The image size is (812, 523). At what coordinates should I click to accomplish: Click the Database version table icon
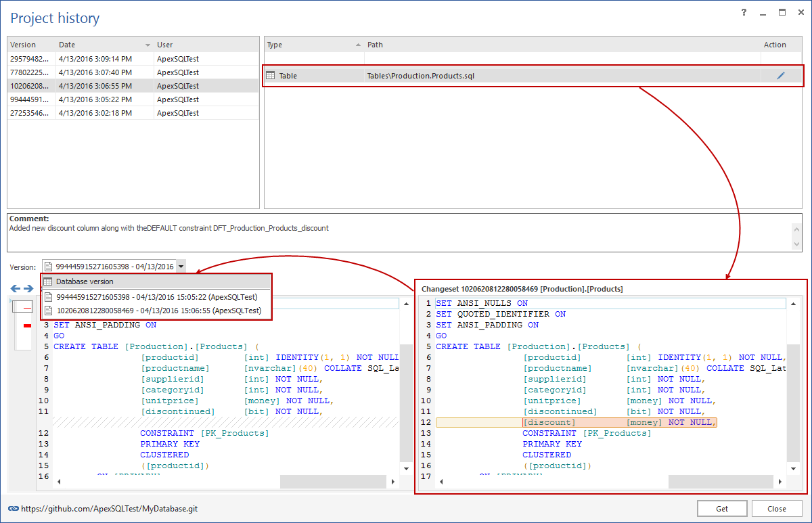(48, 281)
